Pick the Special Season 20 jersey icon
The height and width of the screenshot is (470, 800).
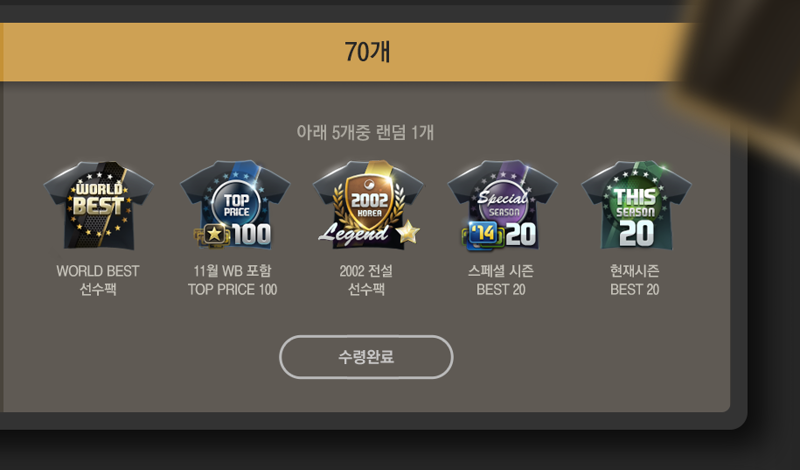503,205
